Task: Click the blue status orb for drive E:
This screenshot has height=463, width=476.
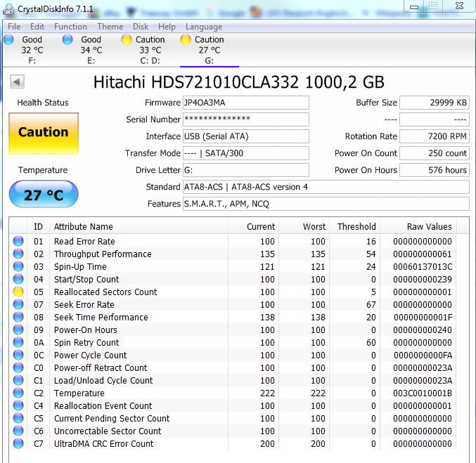Action: 67,39
